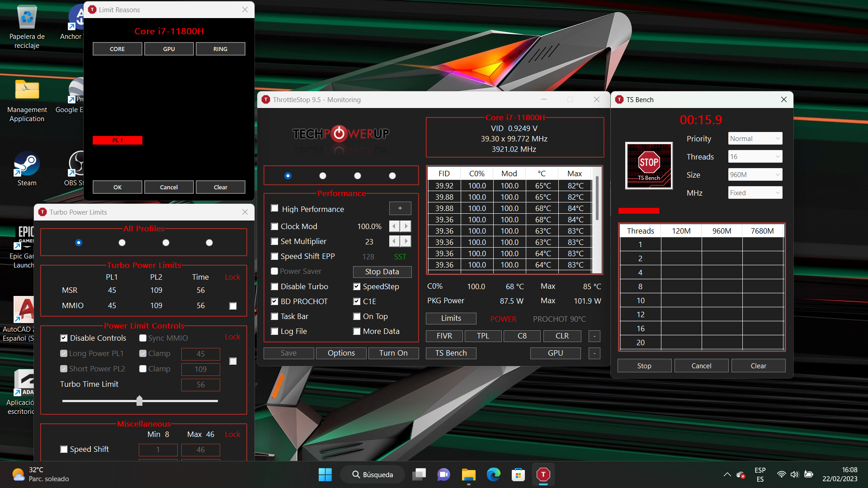Open the Management Application folder icon
The image size is (868, 488).
27,100
